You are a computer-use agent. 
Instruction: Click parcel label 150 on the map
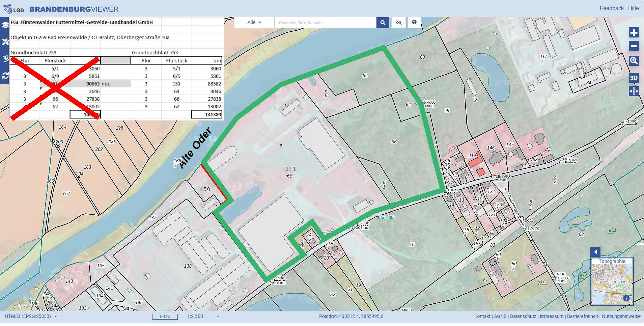tap(205, 189)
